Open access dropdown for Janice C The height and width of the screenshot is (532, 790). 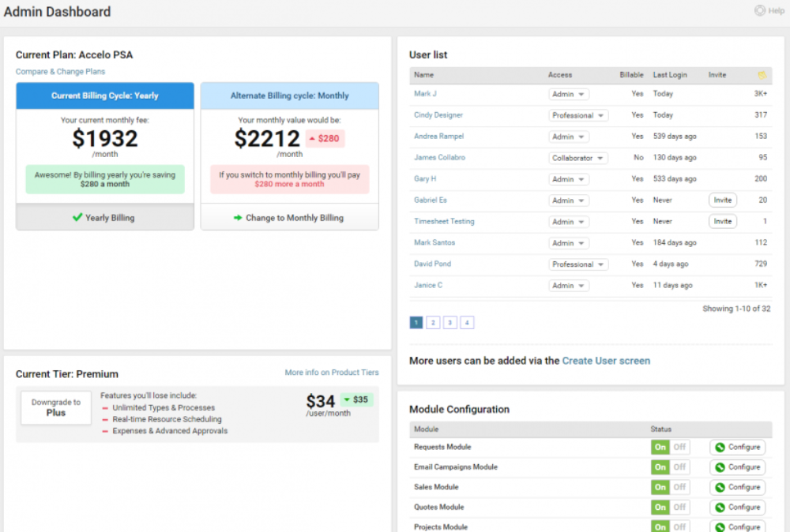(x=568, y=286)
